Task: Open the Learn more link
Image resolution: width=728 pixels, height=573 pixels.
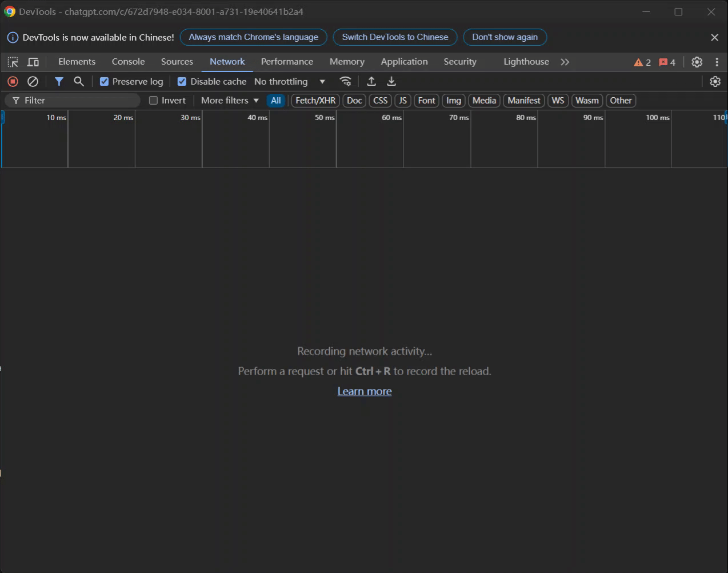Action: coord(365,391)
